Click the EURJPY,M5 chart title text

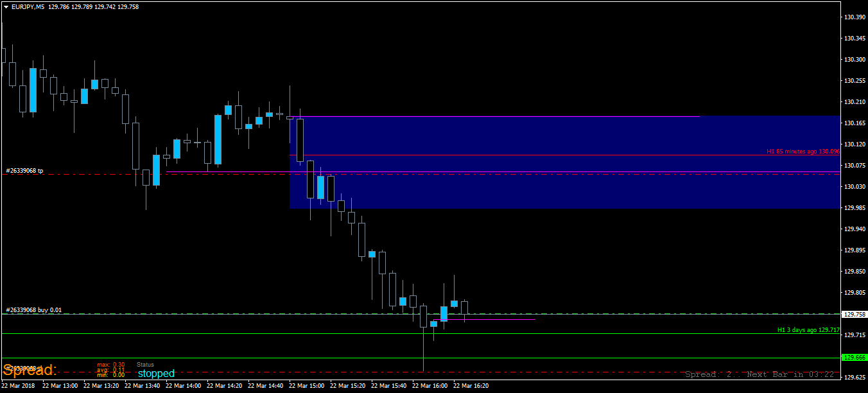(x=28, y=6)
